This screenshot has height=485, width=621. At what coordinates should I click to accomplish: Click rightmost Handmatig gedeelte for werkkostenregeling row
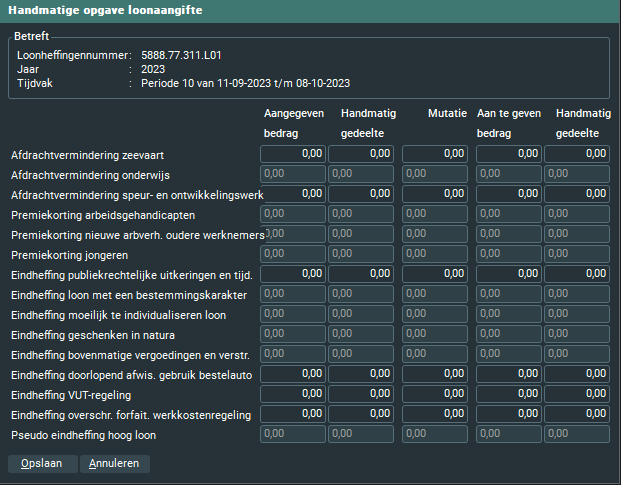pyautogui.click(x=577, y=414)
